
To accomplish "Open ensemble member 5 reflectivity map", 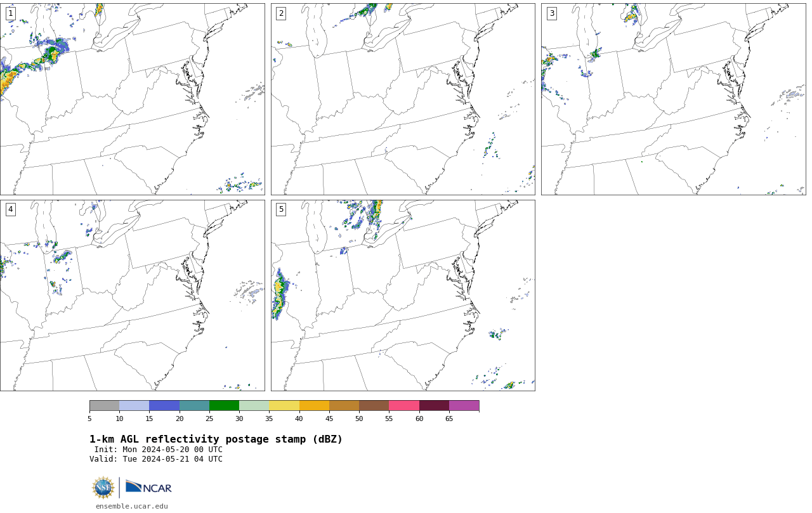I will point(403,295).
